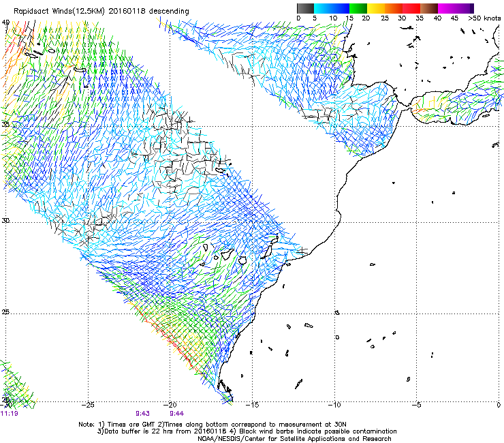Select the cyan-to-blue 5-15 knots legend swatch
This screenshot has height=443, width=504.
click(x=332, y=8)
